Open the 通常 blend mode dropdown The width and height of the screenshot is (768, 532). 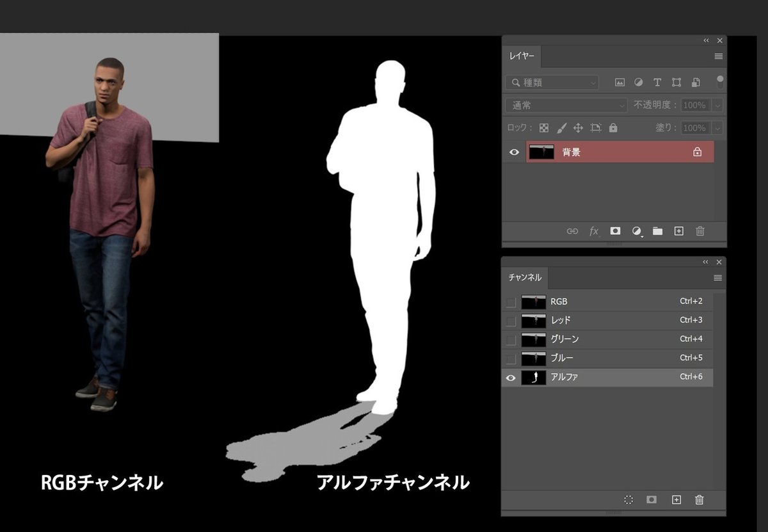click(566, 105)
